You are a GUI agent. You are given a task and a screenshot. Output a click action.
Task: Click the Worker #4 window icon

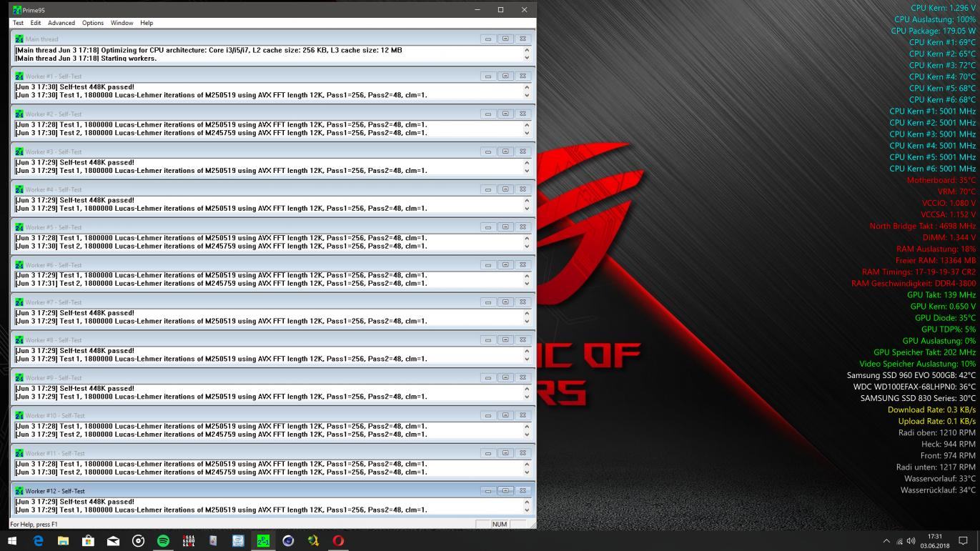click(x=19, y=189)
